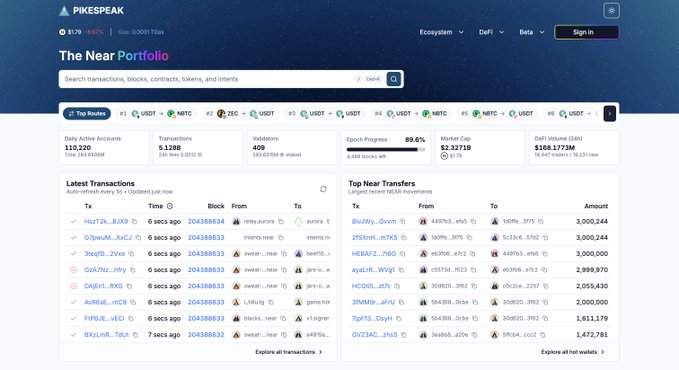Select the amount 2,999,970

[592, 270]
